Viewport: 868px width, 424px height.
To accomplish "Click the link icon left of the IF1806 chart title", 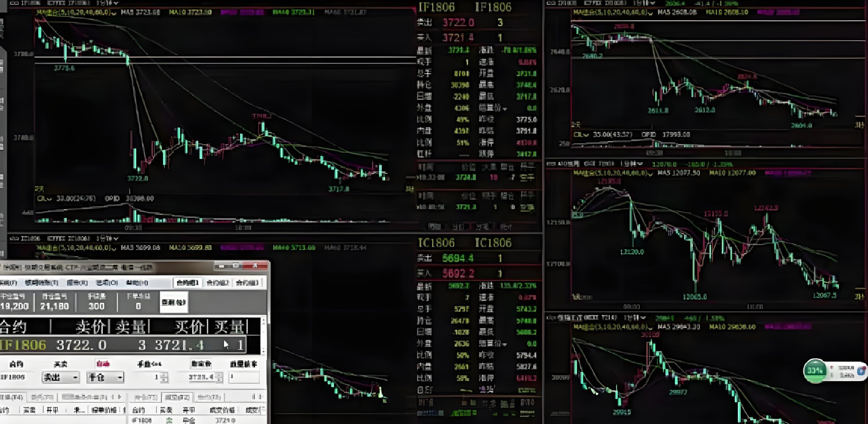I will pyautogui.click(x=14, y=3).
